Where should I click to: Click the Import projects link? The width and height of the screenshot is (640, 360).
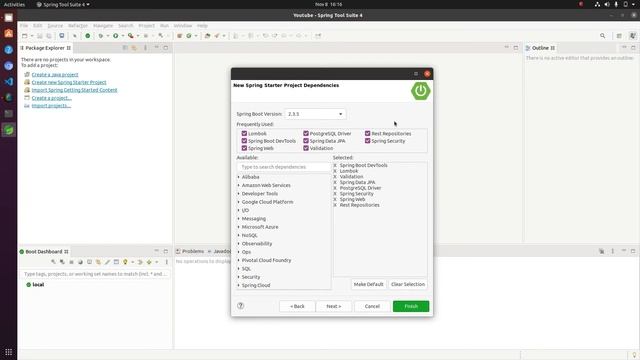click(51, 106)
